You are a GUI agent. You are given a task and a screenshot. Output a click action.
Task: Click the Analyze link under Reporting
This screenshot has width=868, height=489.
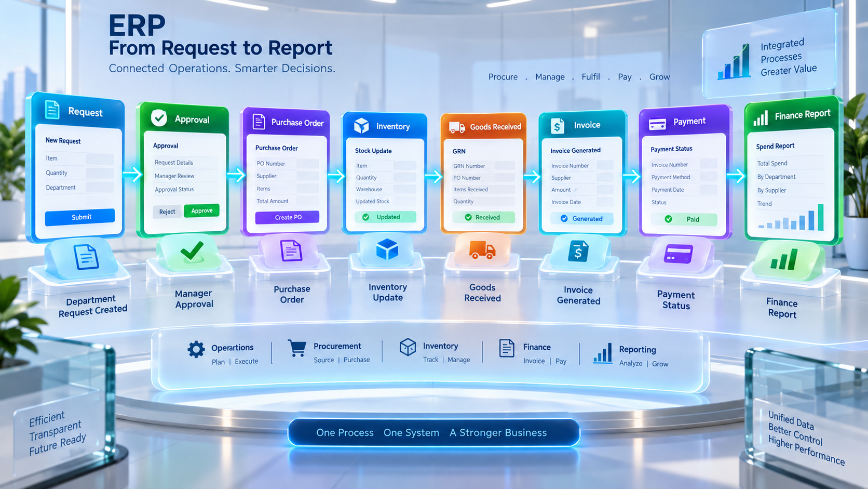coord(631,363)
